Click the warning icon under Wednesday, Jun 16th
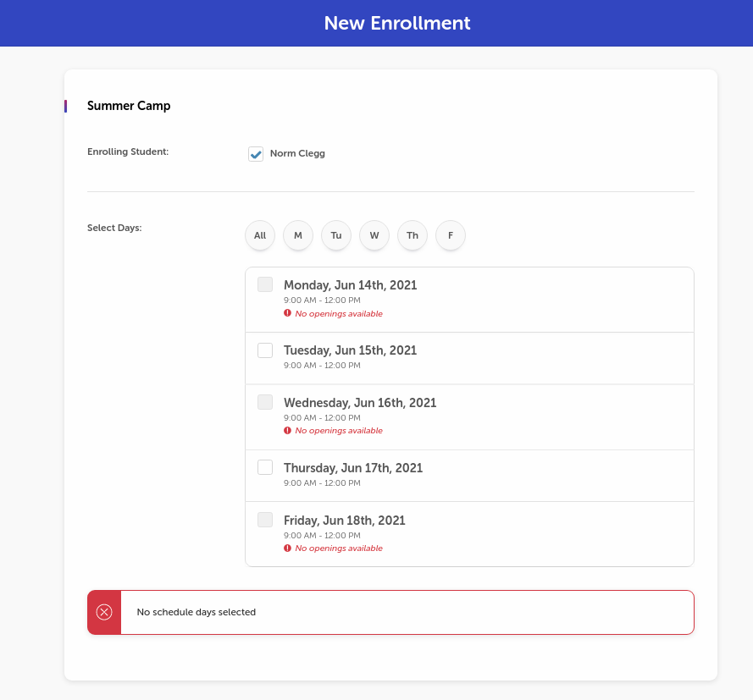 click(287, 430)
